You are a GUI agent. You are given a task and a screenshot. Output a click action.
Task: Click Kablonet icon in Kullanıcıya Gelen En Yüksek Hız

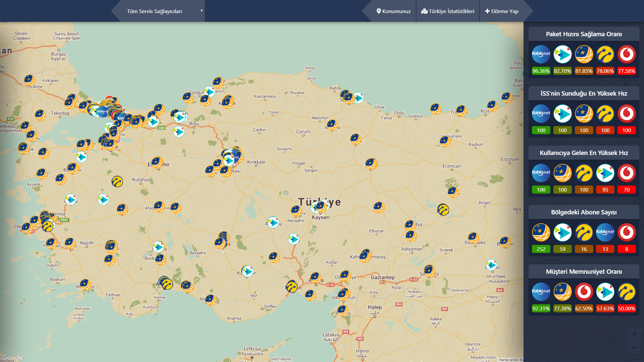point(541,173)
